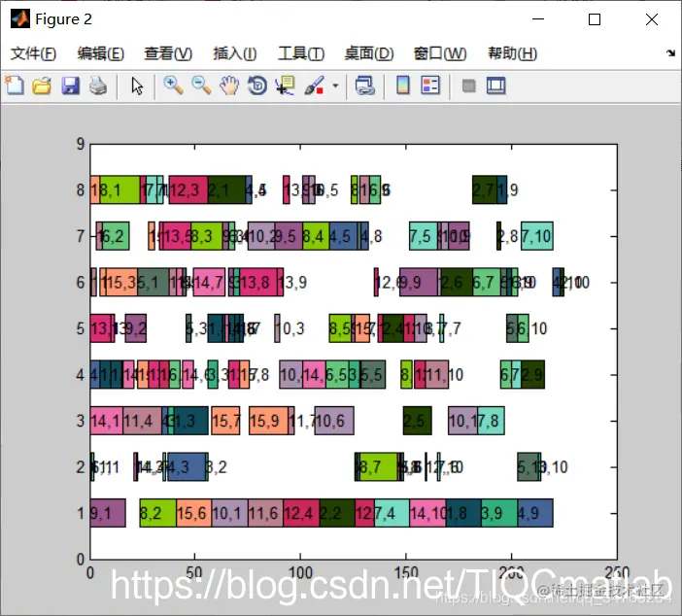The height and width of the screenshot is (616, 682).
Task: Maximize the Figure 2 window
Action: pos(595,19)
